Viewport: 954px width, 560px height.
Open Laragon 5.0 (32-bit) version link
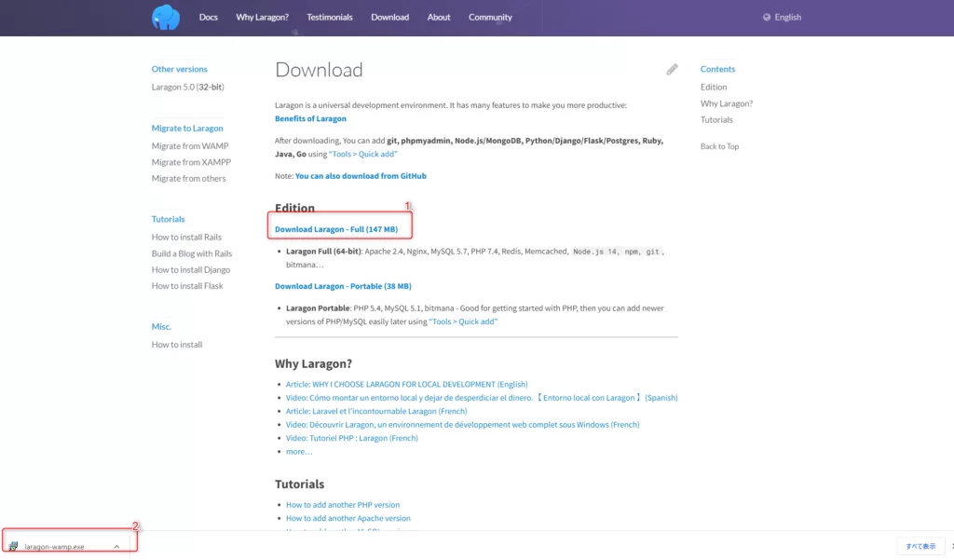pos(188,87)
